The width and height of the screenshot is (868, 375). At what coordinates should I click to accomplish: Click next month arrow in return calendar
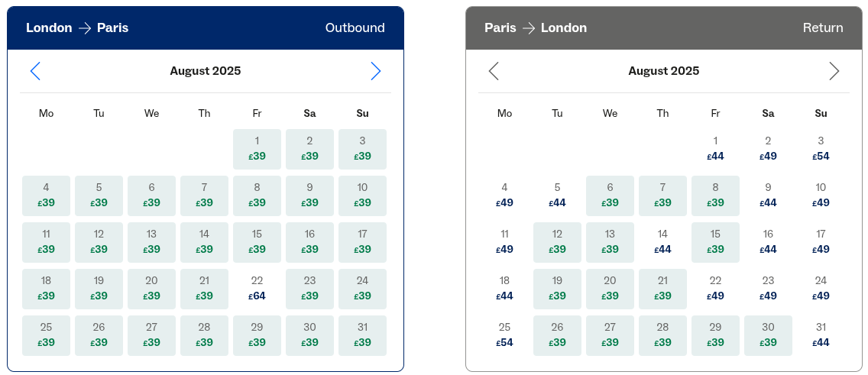pos(834,71)
